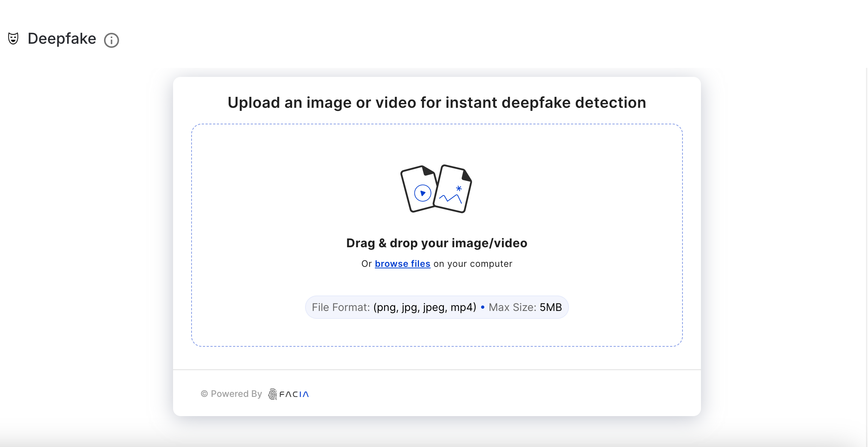Click the Powered By text
Screen dimensions: 868x447
point(236,394)
